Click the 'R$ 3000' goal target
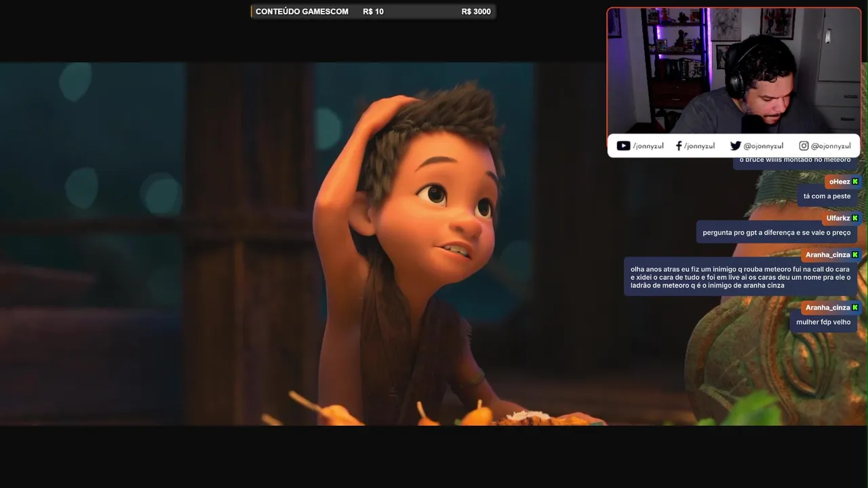Image resolution: width=868 pixels, height=488 pixels. click(476, 12)
